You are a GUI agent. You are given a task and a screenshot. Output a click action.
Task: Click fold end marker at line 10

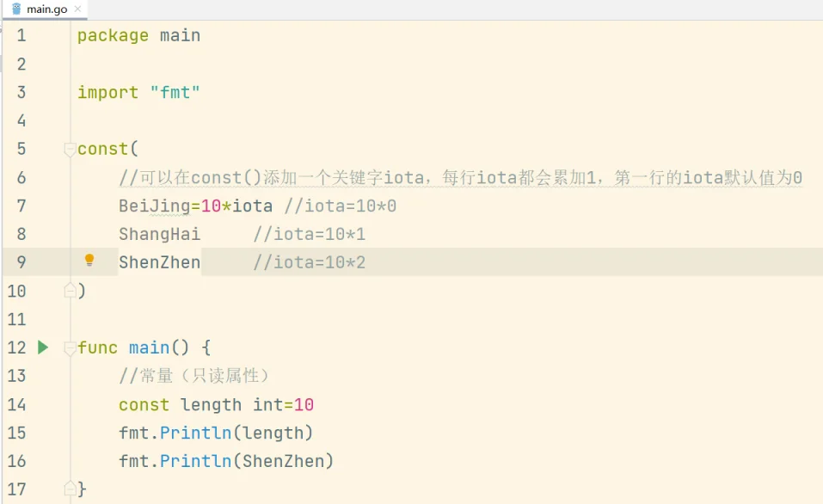[x=70, y=291]
